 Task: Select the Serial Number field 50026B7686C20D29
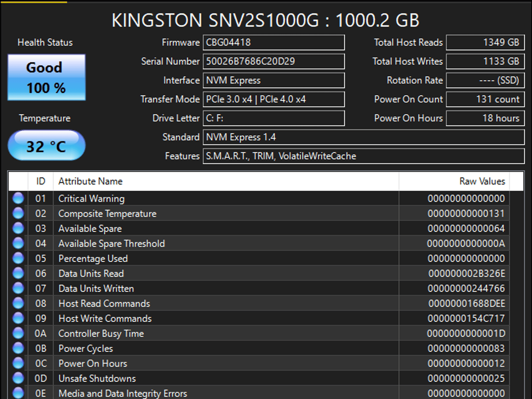[274, 61]
